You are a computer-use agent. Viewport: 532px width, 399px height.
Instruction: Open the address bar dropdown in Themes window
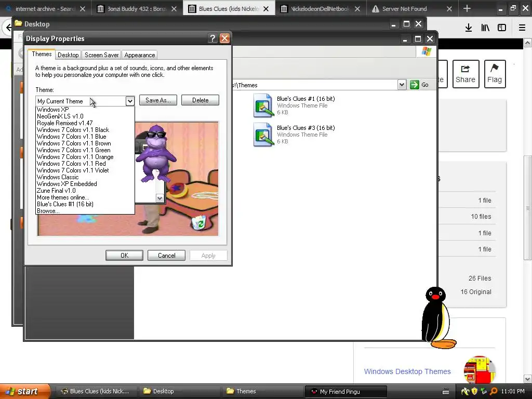tap(402, 85)
